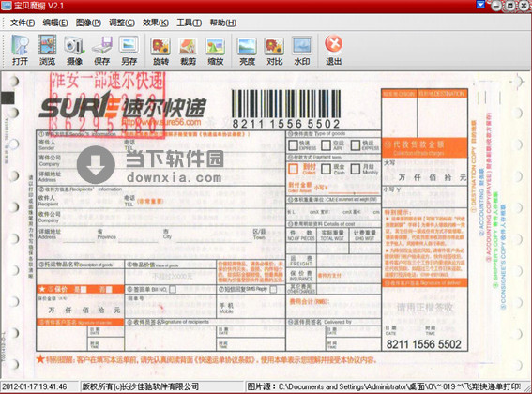Open the 文件(F) menu
The height and width of the screenshot is (394, 532).
[23, 23]
